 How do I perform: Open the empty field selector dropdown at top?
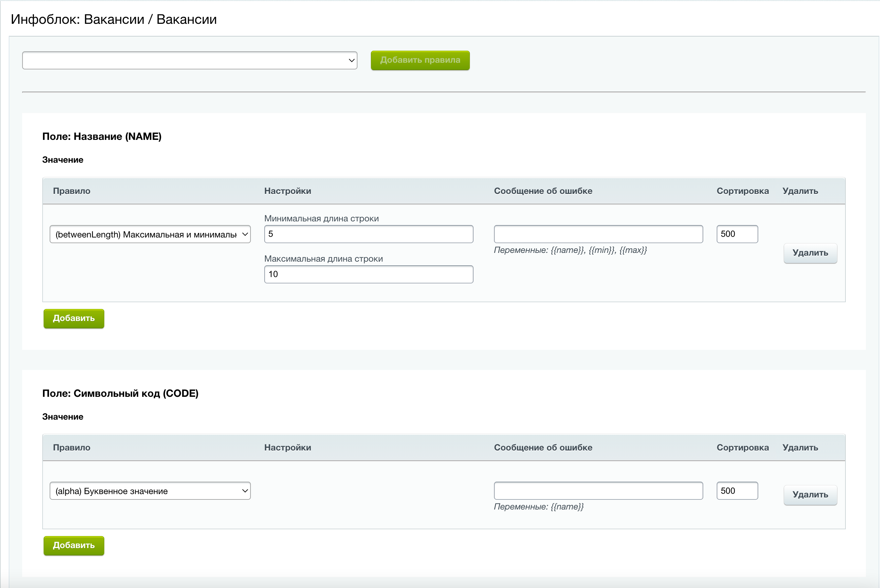tap(189, 60)
